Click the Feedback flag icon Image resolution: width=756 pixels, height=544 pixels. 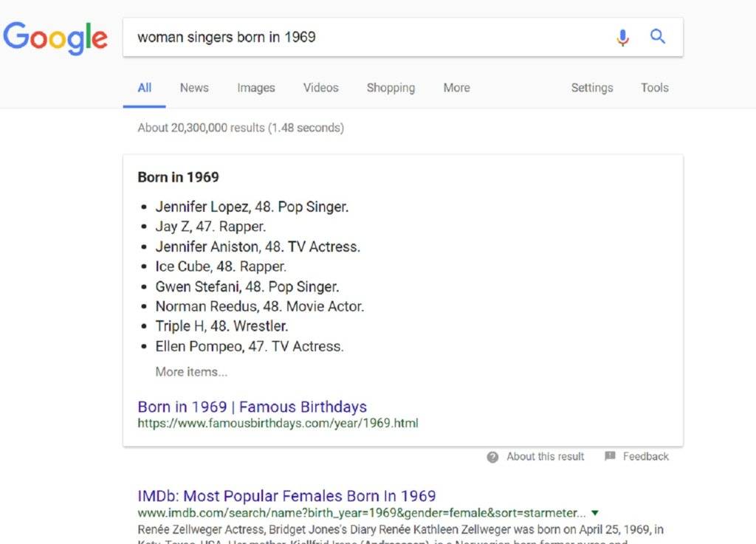[610, 456]
